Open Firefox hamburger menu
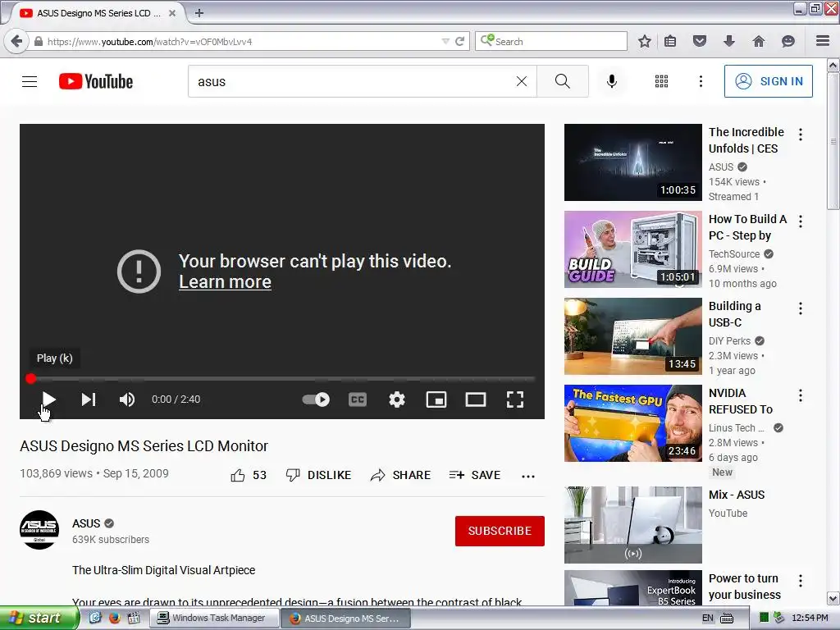The height and width of the screenshot is (630, 840). pos(823,41)
